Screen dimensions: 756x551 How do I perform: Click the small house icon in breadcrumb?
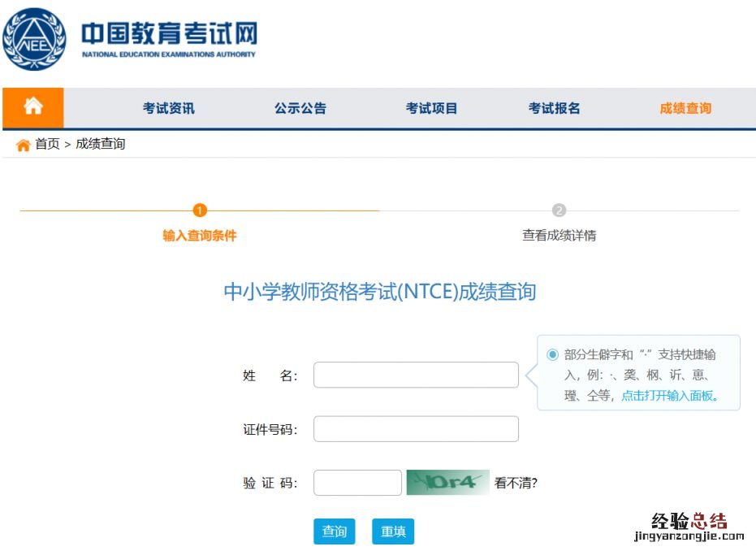pyautogui.click(x=23, y=145)
